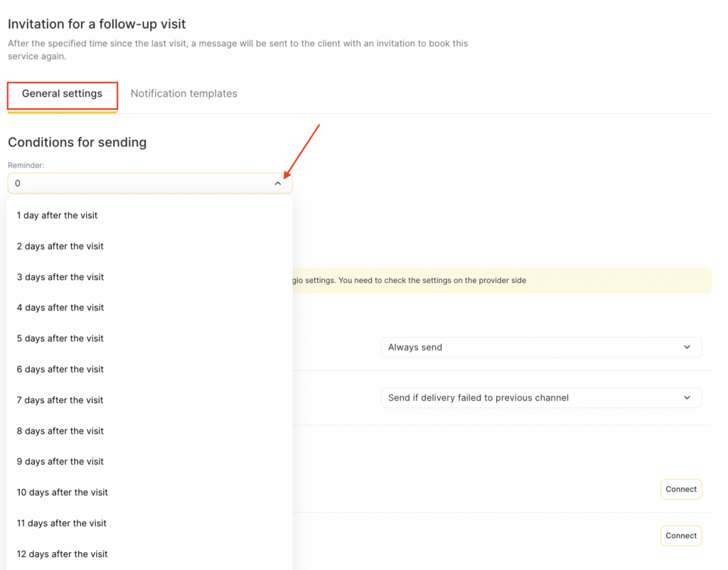Pick 4 days after the visit
Viewport: 728px width, 570px height.
pos(60,308)
